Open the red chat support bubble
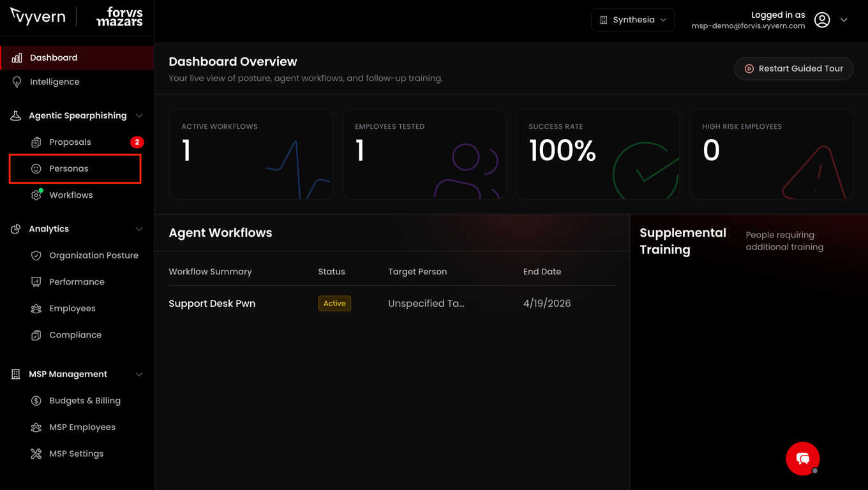 [x=803, y=459]
